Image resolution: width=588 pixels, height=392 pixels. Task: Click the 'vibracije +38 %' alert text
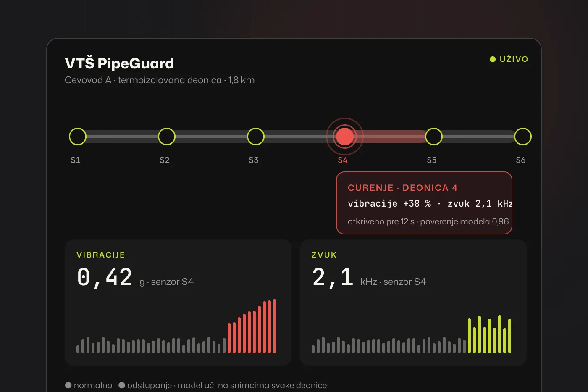coord(389,204)
